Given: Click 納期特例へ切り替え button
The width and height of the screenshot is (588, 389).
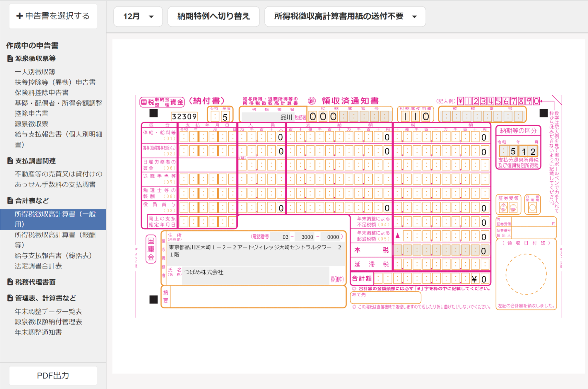Looking at the screenshot, I should click(214, 16).
